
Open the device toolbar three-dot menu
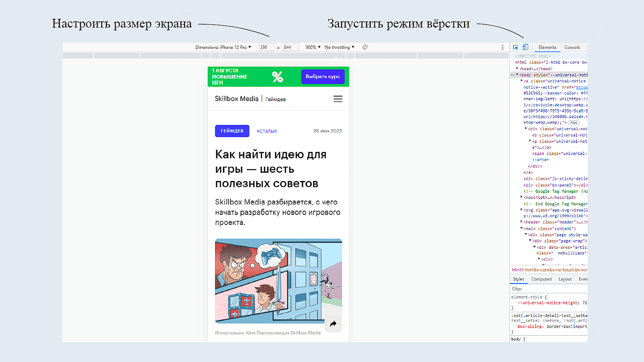pos(503,47)
